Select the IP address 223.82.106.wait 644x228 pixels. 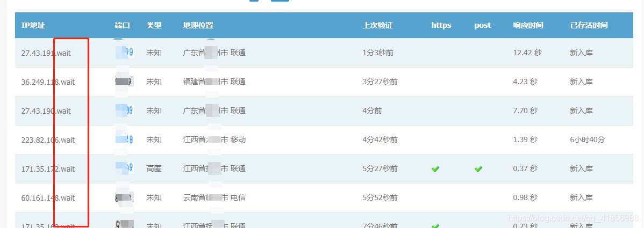click(48, 140)
